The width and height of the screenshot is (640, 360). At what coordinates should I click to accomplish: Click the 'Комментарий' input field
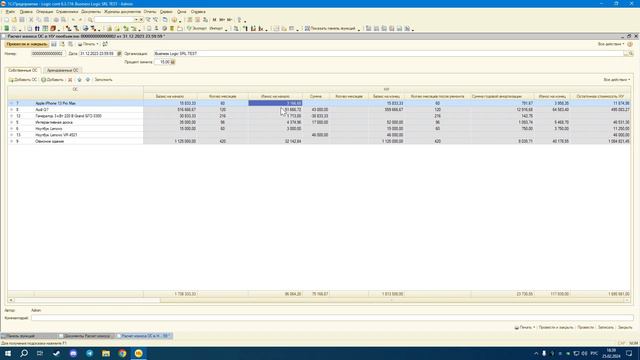point(332,318)
